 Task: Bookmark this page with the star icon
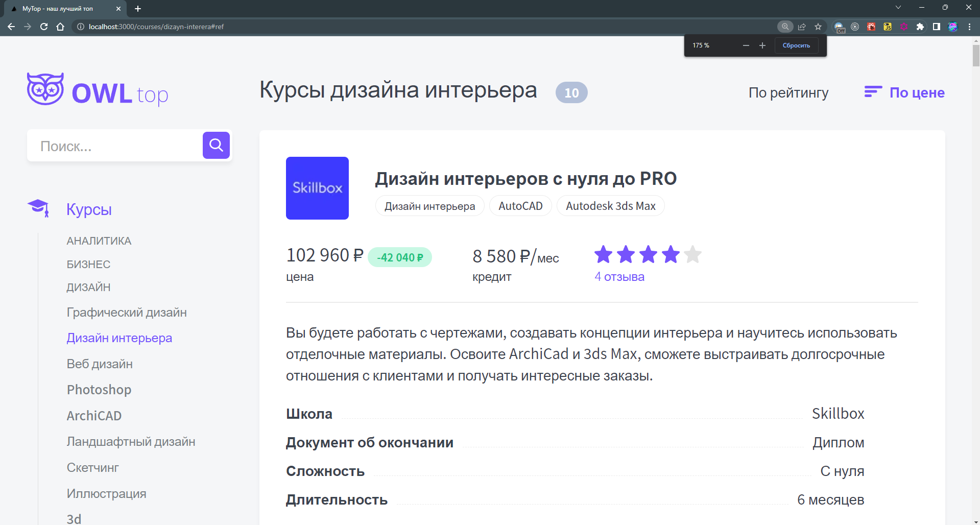(x=818, y=27)
